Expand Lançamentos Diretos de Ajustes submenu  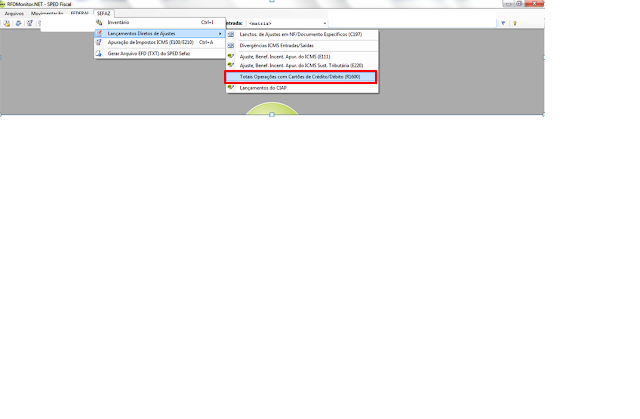(x=160, y=33)
